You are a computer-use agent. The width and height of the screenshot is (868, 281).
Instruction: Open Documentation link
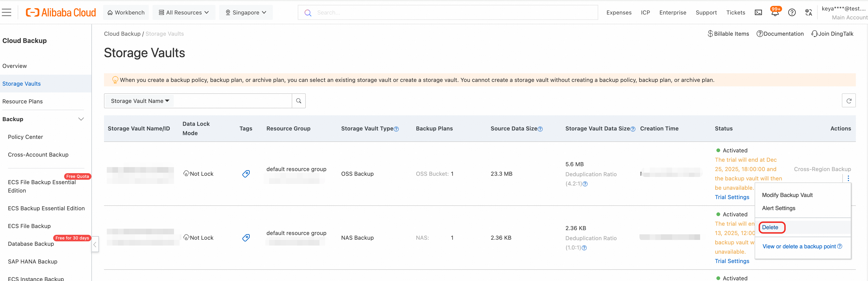(x=780, y=34)
